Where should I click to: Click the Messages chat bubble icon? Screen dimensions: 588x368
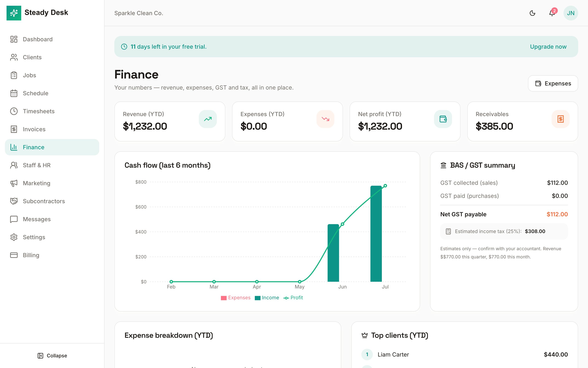pyautogui.click(x=14, y=219)
